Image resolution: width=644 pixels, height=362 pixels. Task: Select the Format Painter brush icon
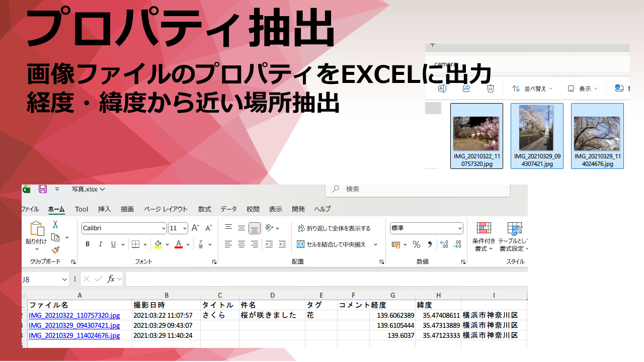click(55, 250)
